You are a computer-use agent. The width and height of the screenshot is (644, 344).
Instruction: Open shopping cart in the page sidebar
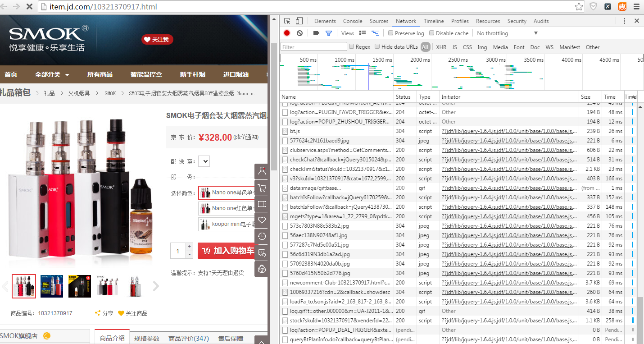(x=262, y=188)
